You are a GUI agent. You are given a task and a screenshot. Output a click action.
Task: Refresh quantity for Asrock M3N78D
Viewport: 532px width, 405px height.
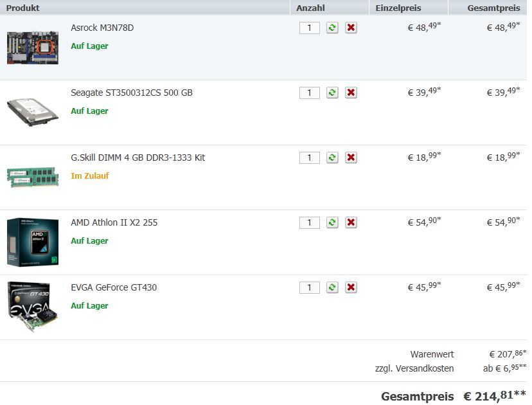[332, 28]
